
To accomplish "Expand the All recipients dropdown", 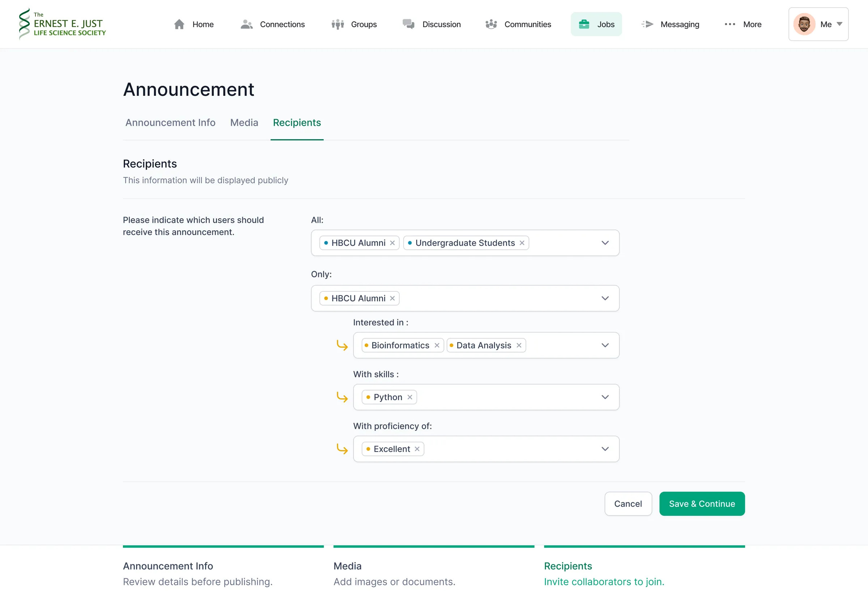I will (605, 243).
